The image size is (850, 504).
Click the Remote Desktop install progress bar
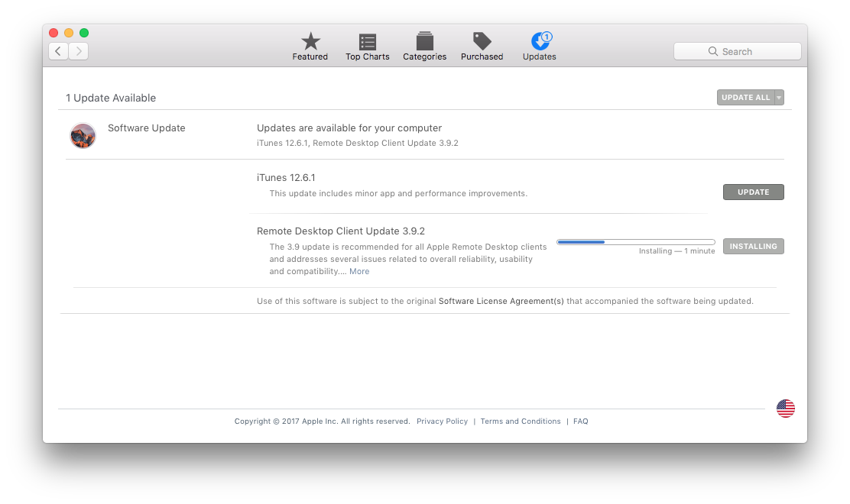636,242
